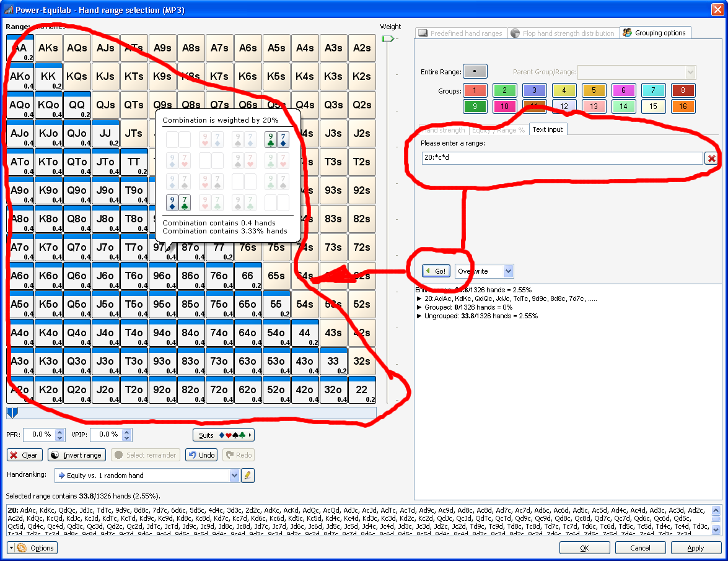Screen dimensions: 728x561
Task: Toggle the QJs hand cell
Action: click(105, 105)
